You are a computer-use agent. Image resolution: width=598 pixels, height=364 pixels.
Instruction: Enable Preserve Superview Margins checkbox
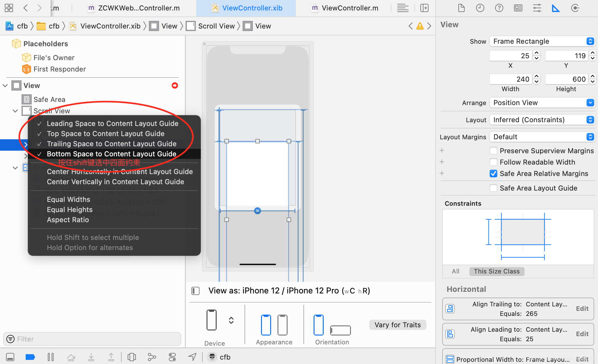click(x=493, y=151)
